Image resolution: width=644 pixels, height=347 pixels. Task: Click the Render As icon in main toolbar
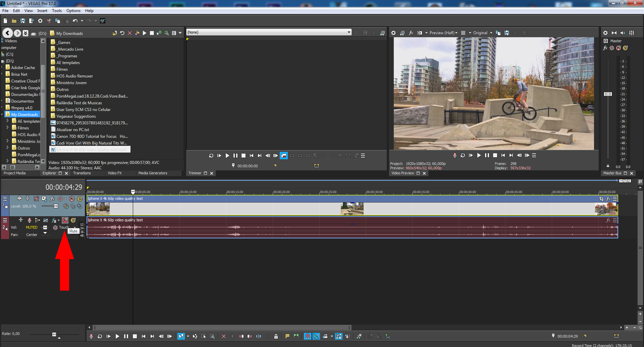(31, 21)
